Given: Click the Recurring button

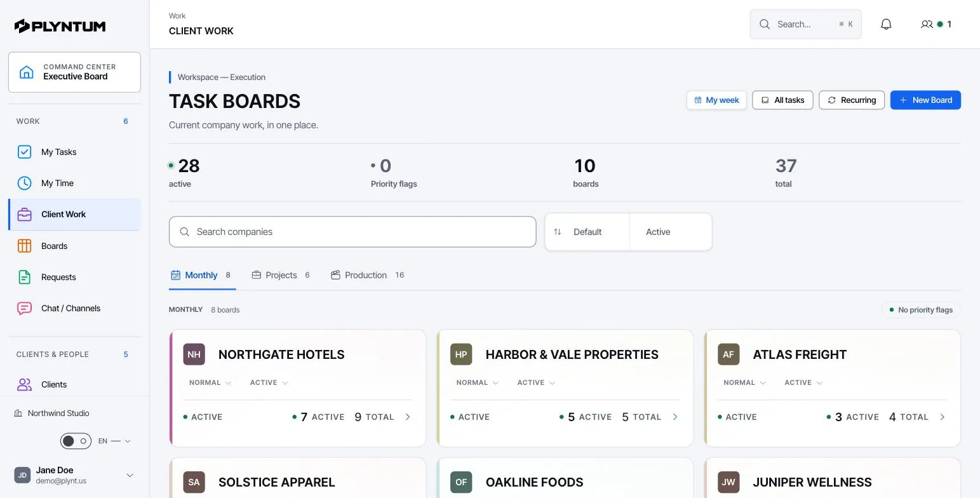Looking at the screenshot, I should [x=852, y=100].
